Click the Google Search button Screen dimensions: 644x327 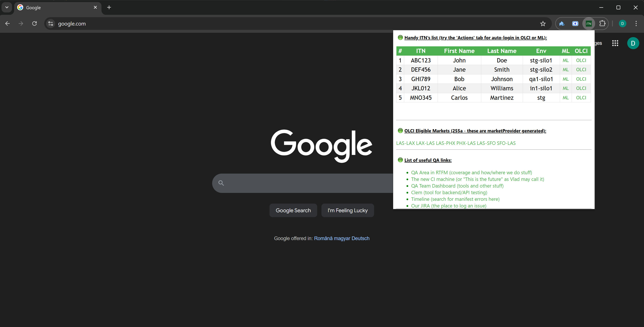[x=293, y=210]
